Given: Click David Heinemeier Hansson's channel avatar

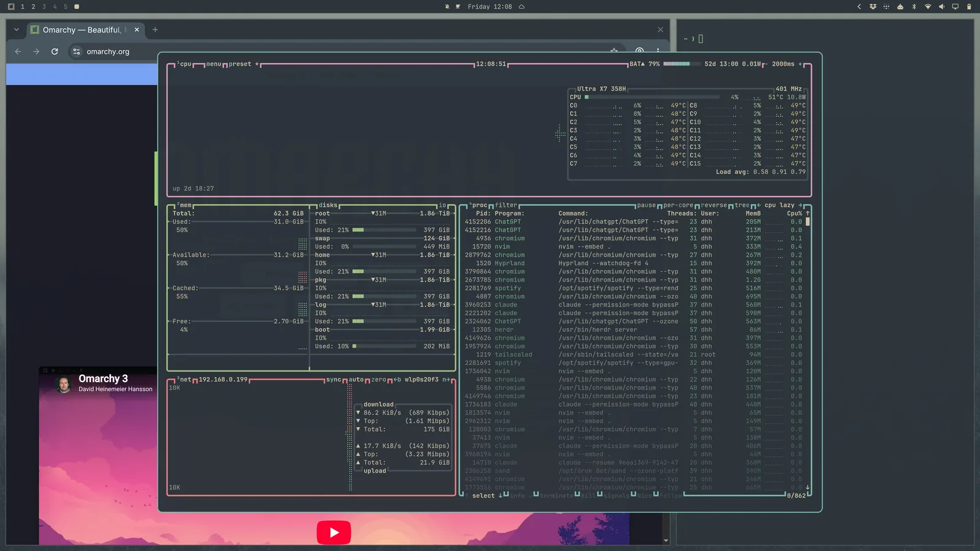Looking at the screenshot, I should click(64, 384).
